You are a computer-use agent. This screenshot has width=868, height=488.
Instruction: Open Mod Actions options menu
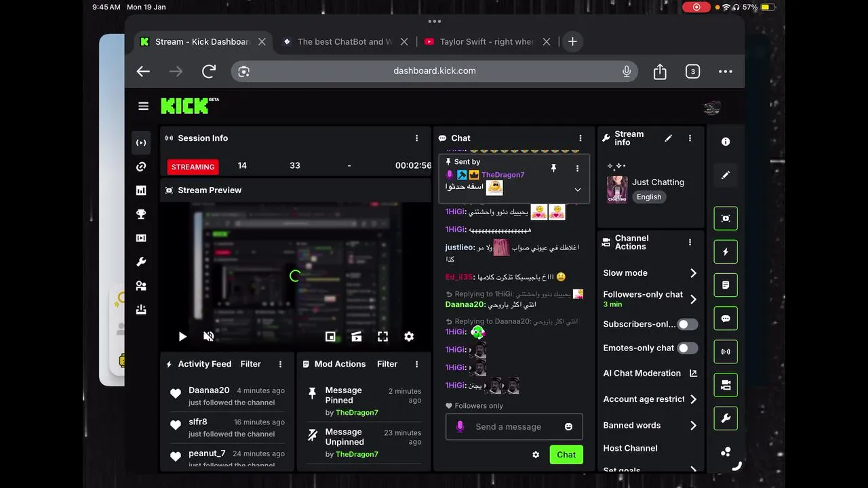pos(416,364)
